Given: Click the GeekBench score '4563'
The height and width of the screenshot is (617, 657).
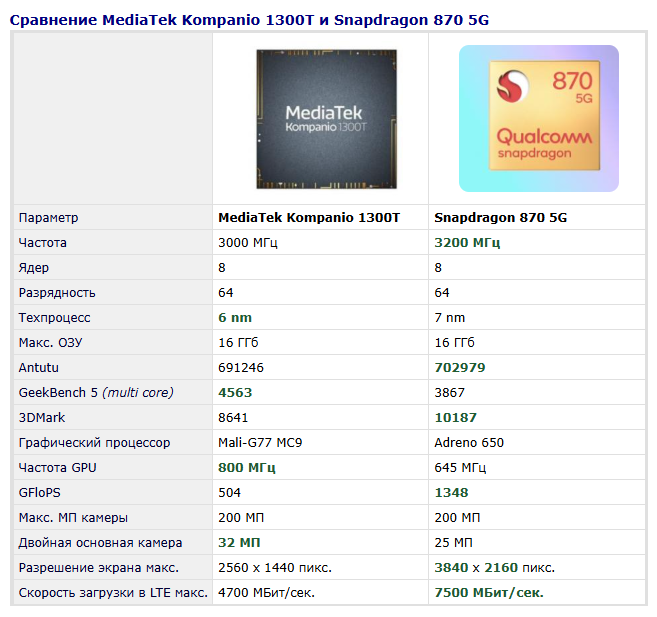Looking at the screenshot, I should (235, 392).
